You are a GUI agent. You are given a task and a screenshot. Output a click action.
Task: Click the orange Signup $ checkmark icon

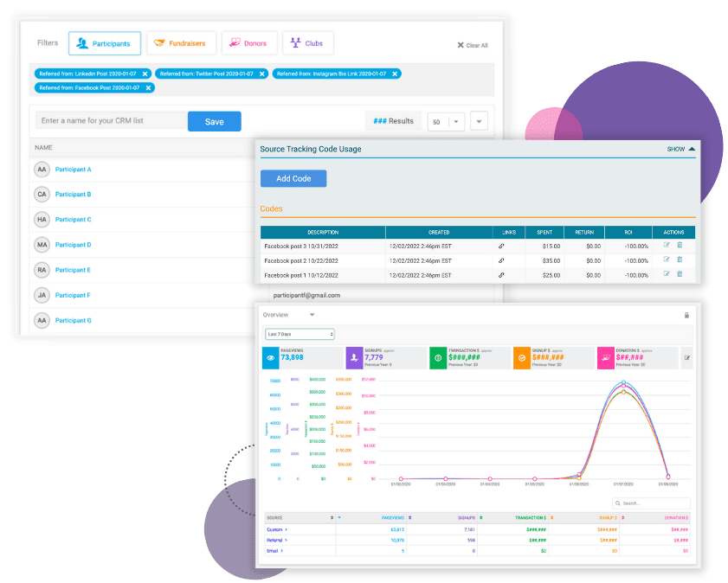coord(522,358)
